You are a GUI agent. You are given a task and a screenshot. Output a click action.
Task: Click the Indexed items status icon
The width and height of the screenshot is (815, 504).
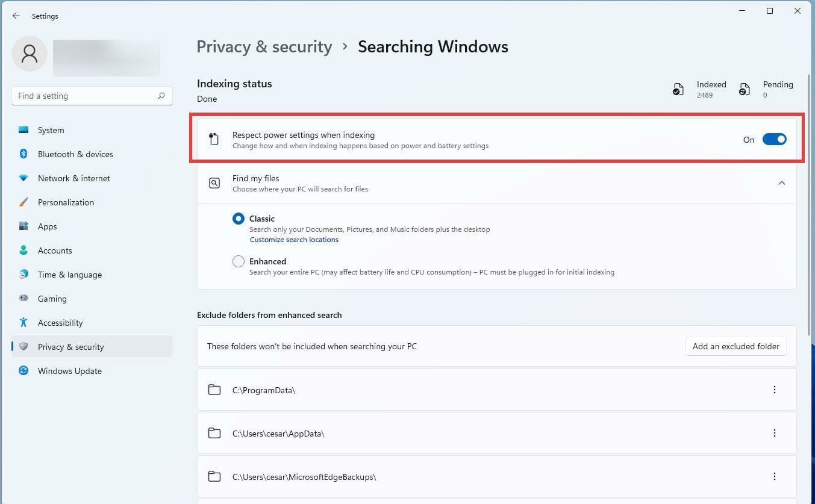(678, 89)
